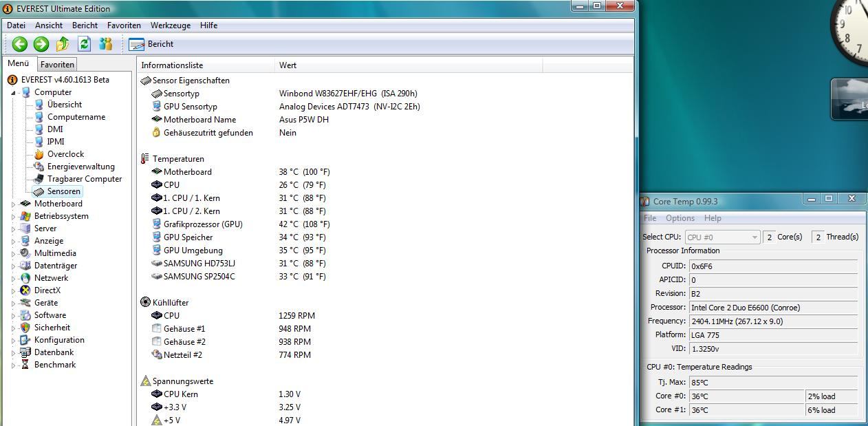Select Tragbarer Computer in the tree
Screen dimensions: 868x426
pos(84,179)
